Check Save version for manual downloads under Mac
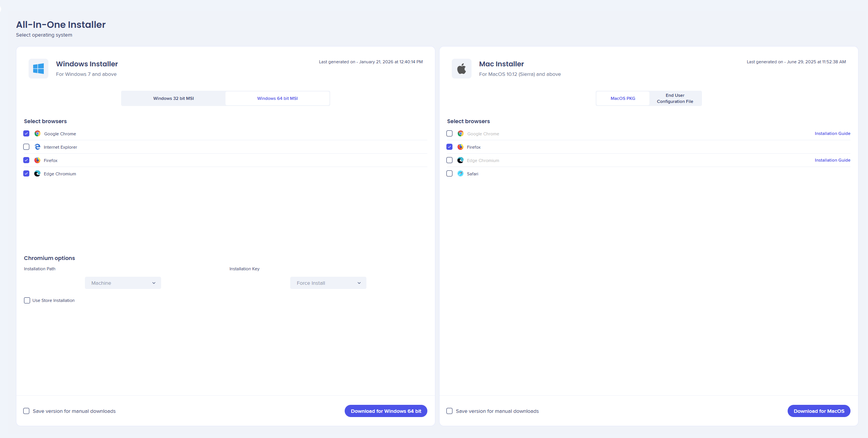 (x=449, y=411)
